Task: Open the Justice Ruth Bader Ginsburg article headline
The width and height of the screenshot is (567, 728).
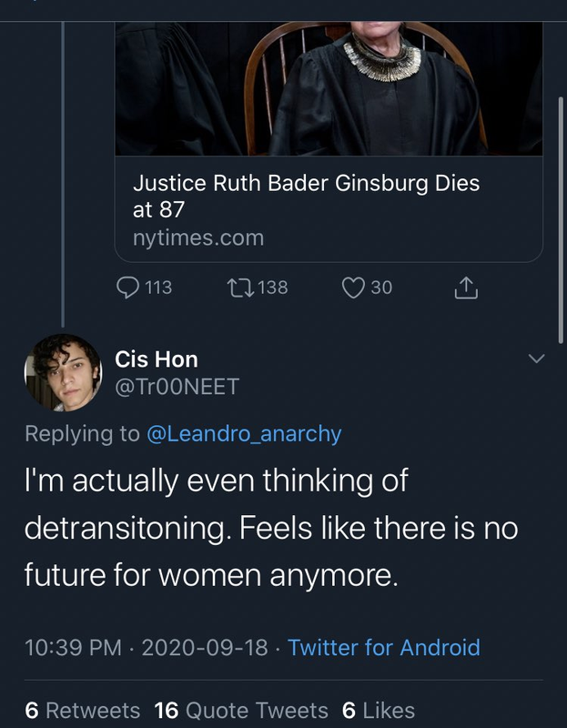Action: coord(306,196)
